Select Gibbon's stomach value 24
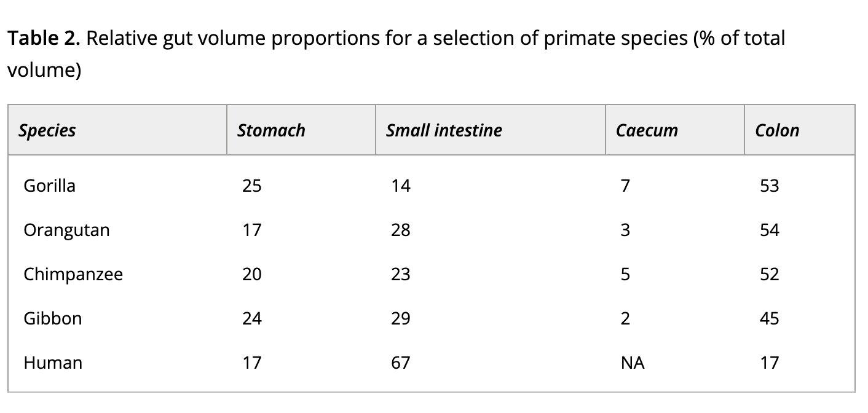 (251, 318)
